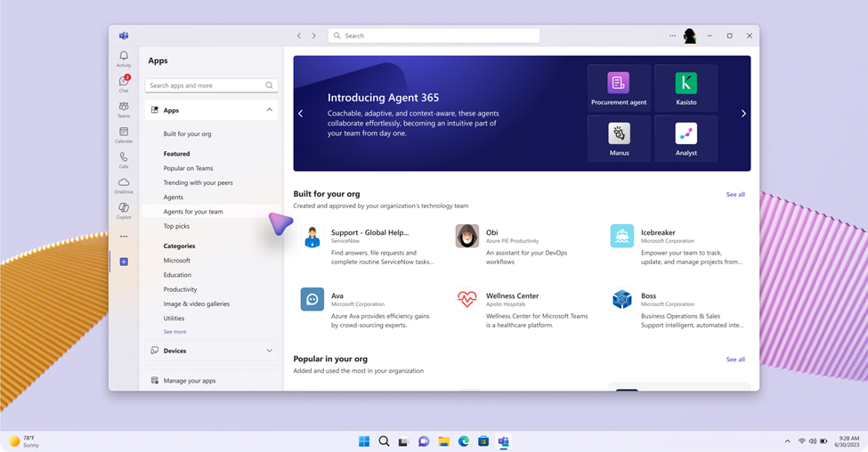Open the OneDrive cloud icon

(x=124, y=185)
